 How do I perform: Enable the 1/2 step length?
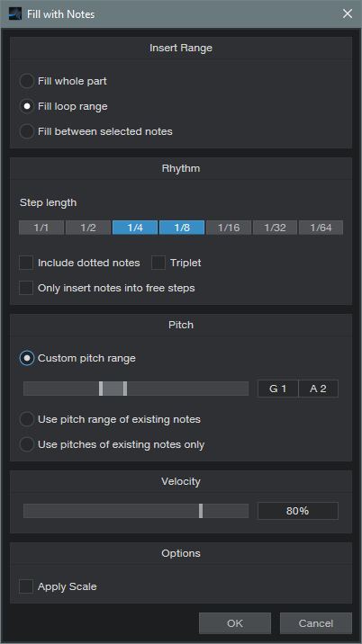click(88, 228)
